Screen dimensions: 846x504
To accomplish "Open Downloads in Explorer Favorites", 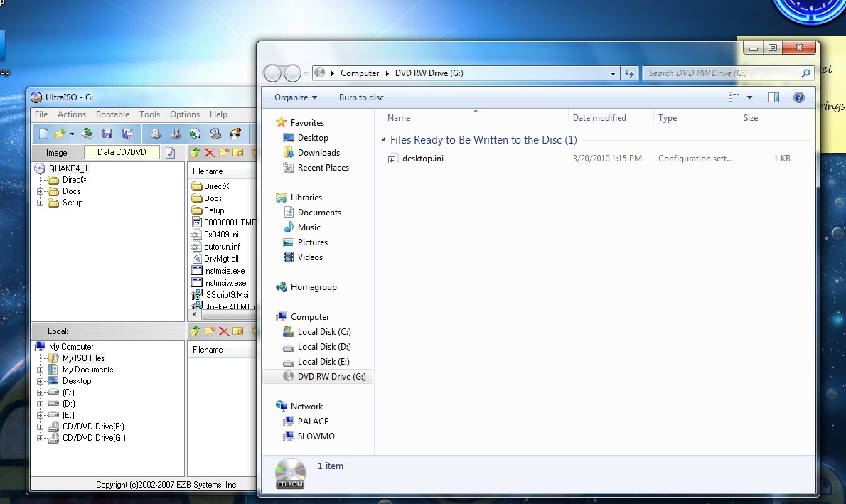I will click(318, 153).
